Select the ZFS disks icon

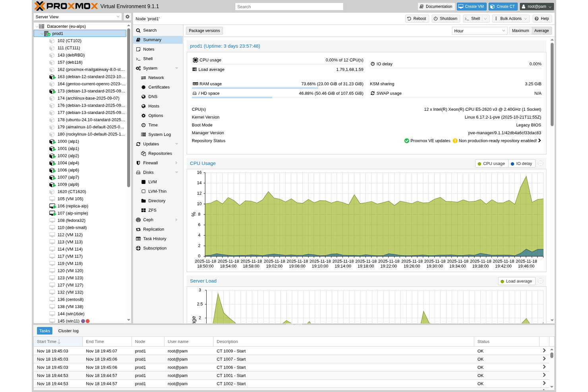click(x=143, y=210)
